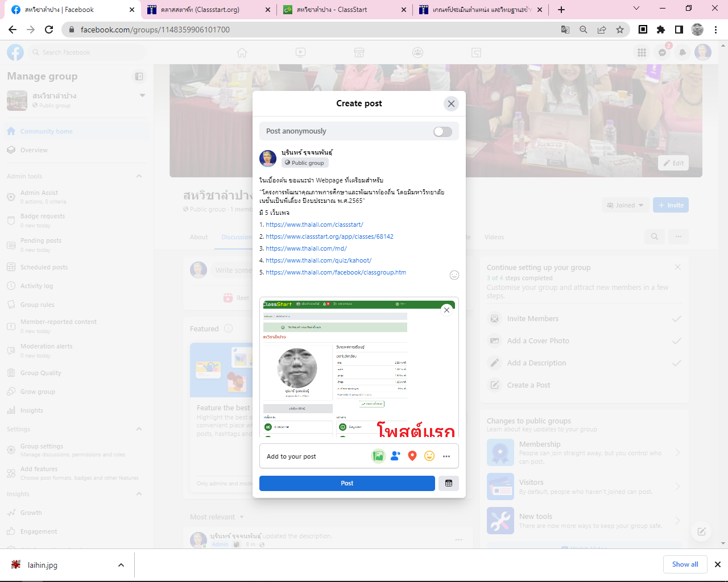Remove the attached image from the post

(446, 310)
